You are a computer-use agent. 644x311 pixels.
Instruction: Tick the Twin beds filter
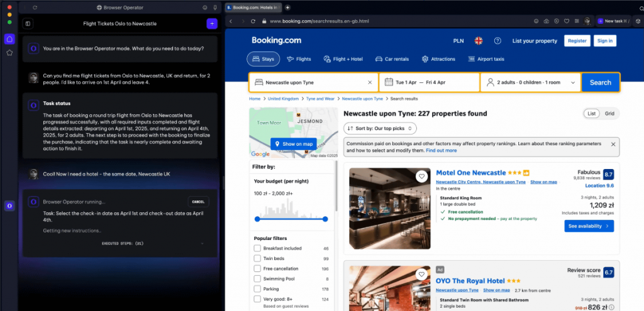257,258
